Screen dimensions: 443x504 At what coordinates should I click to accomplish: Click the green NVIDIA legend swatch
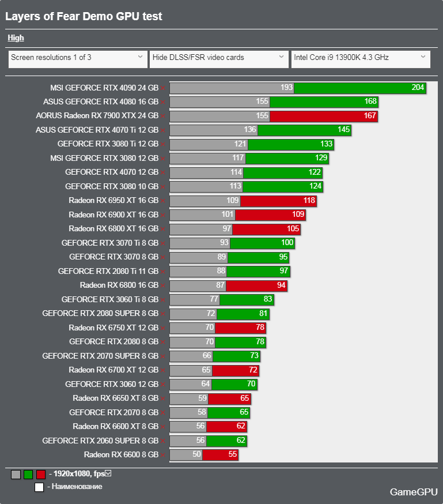28,475
